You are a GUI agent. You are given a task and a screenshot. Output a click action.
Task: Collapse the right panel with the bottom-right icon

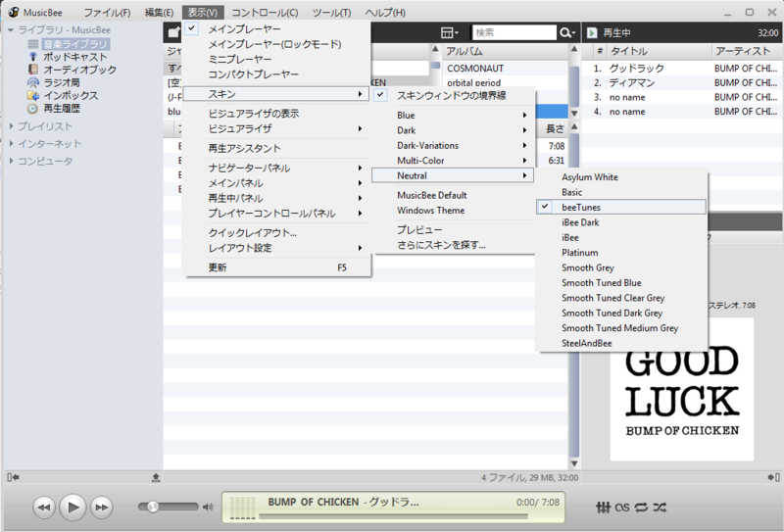(773, 477)
